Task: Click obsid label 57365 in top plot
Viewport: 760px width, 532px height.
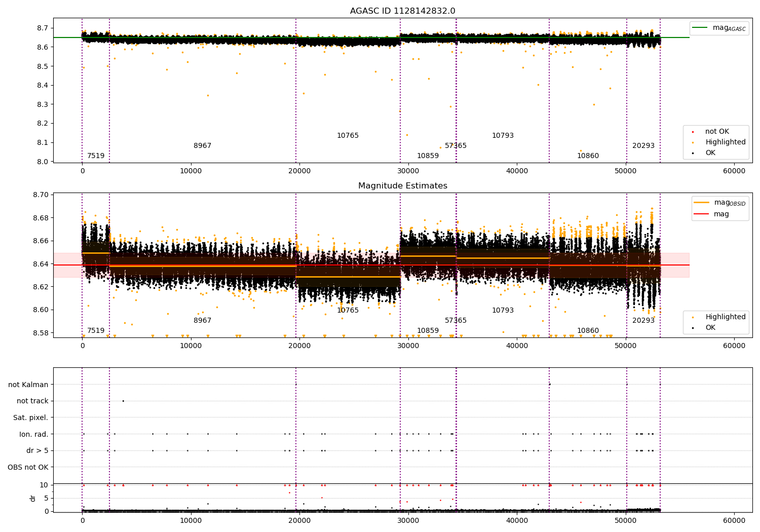Action: (x=455, y=146)
